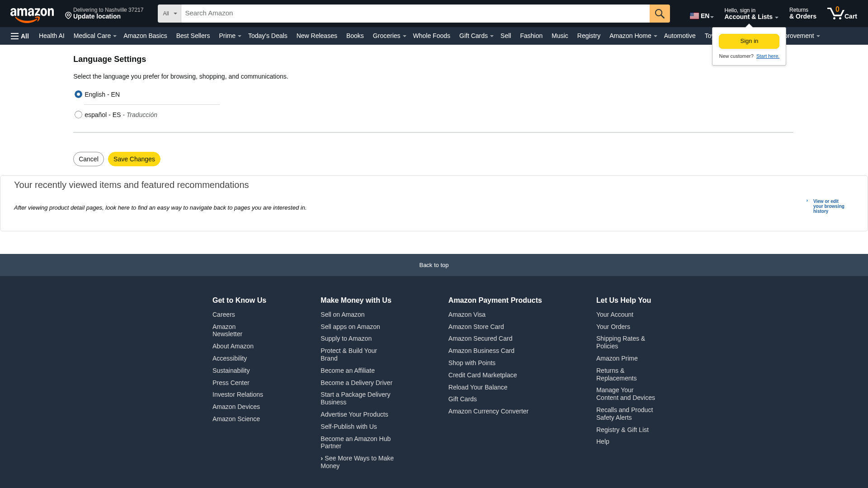The image size is (868, 488).
Task: Open the hamburger All menu
Action: 20,36
